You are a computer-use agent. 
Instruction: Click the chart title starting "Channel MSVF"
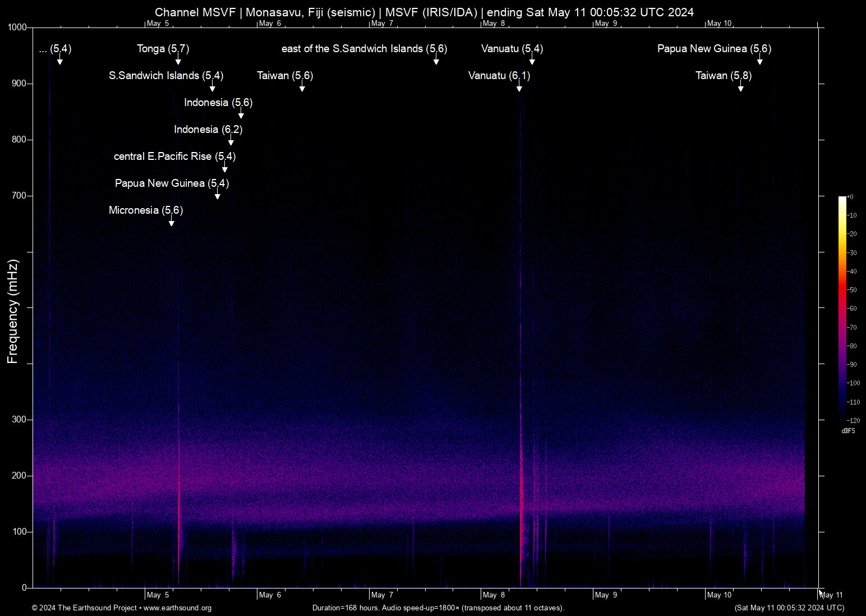[x=425, y=12]
